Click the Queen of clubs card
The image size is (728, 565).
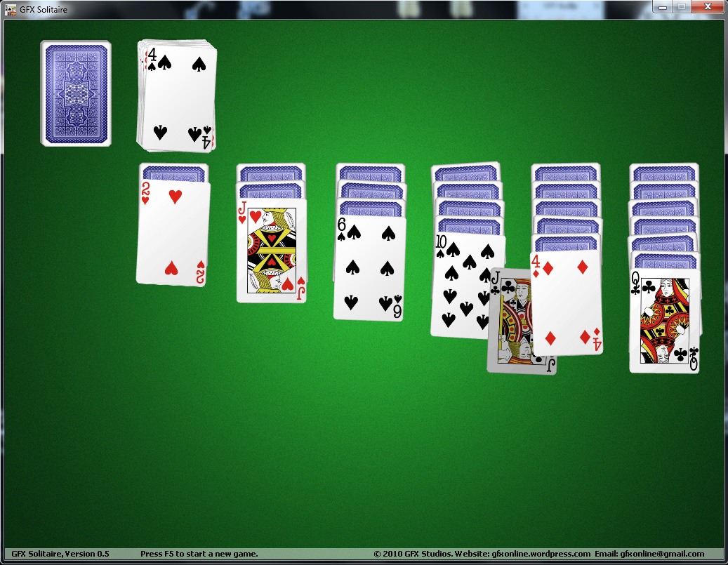664,321
